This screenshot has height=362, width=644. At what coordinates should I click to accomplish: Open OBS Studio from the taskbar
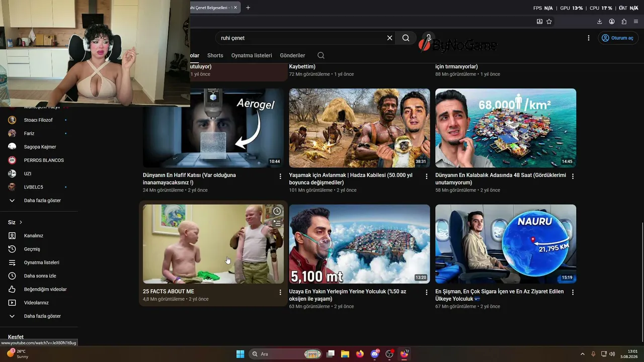coord(389,354)
